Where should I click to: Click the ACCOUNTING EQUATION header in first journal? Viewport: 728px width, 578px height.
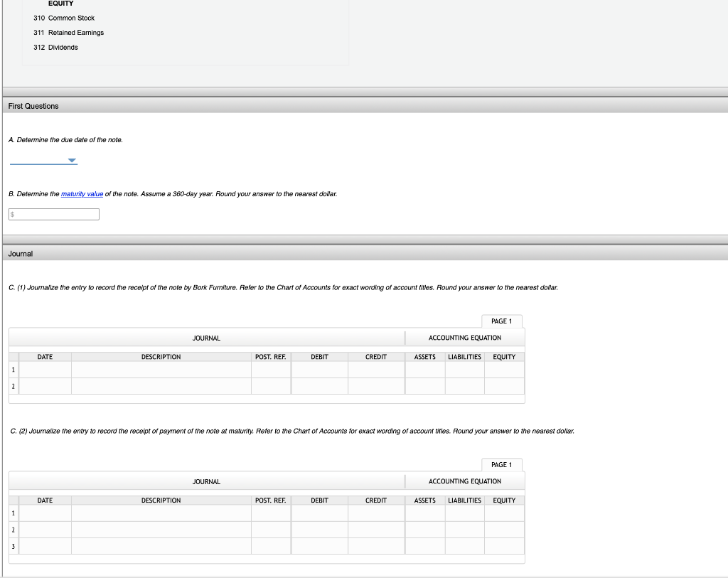point(465,338)
